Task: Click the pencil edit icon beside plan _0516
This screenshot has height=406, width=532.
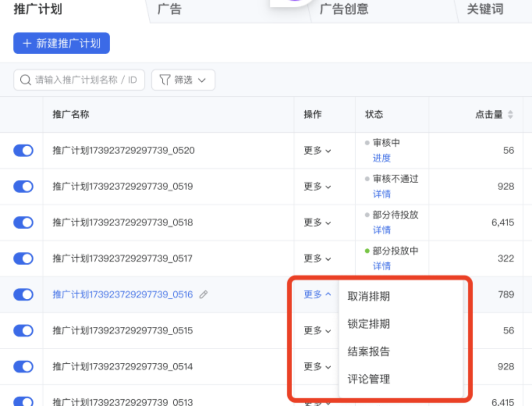Action: pyautogui.click(x=203, y=294)
